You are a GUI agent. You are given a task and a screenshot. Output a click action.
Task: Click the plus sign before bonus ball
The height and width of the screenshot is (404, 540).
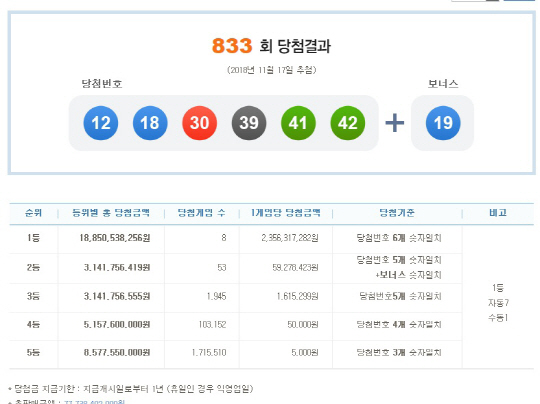[x=395, y=123]
